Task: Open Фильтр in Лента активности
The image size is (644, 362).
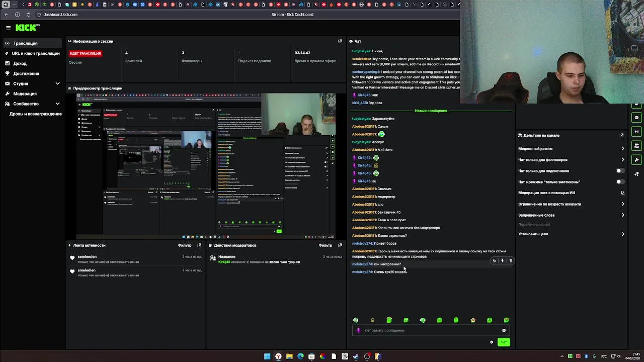Action: (185, 245)
